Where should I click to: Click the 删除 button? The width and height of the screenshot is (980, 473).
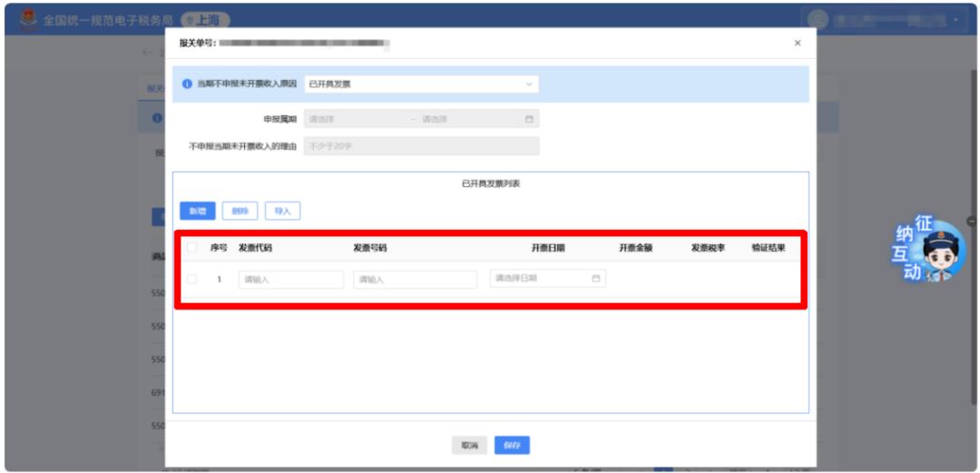point(240,211)
